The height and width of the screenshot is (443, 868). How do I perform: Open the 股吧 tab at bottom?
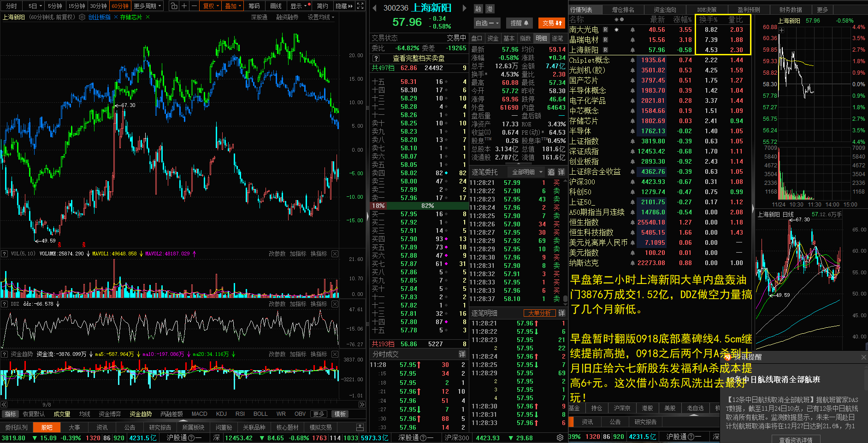click(x=47, y=427)
